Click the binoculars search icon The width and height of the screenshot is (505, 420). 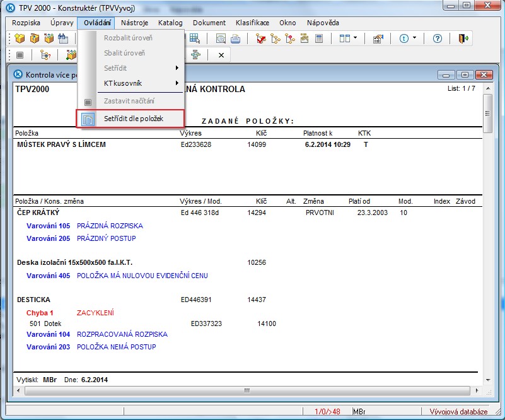click(x=63, y=38)
